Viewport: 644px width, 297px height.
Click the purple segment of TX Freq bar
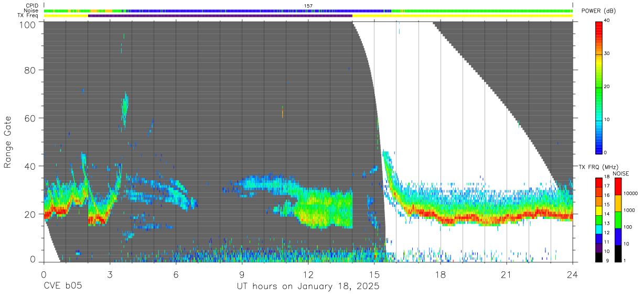coord(220,16)
